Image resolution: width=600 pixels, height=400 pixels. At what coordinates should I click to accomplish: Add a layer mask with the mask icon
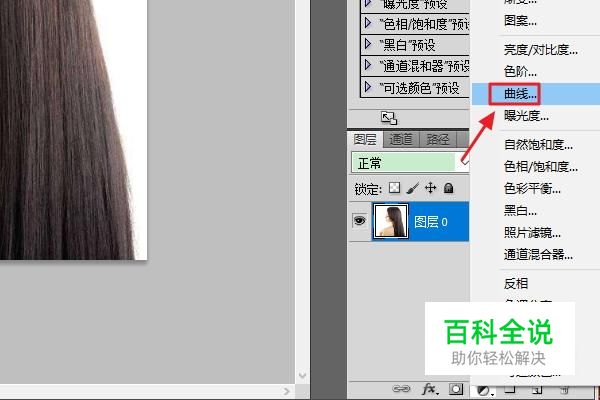[456, 389]
